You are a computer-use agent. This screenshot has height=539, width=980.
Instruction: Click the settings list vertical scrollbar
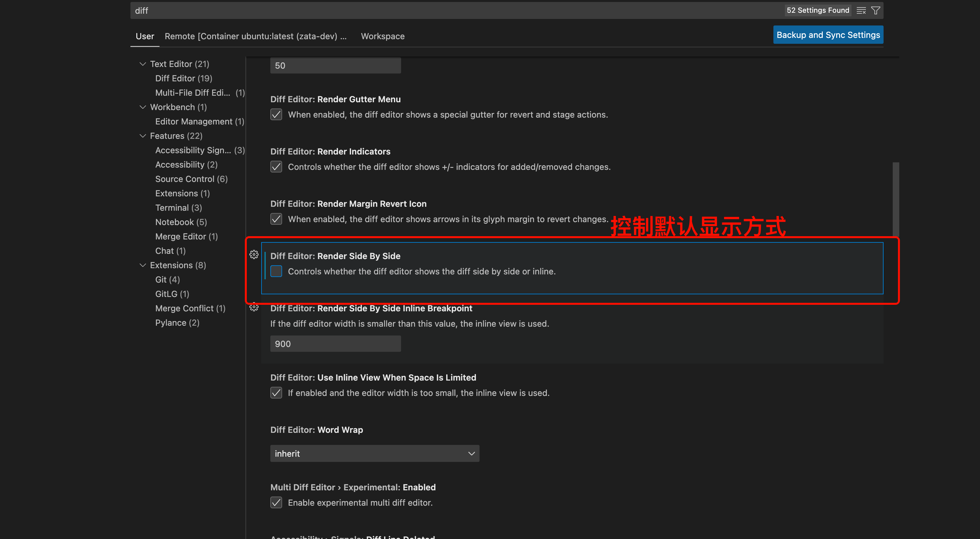[896, 200]
